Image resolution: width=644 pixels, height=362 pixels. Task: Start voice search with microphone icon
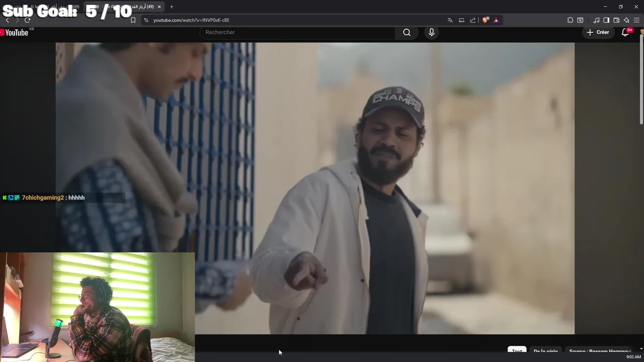(x=431, y=32)
